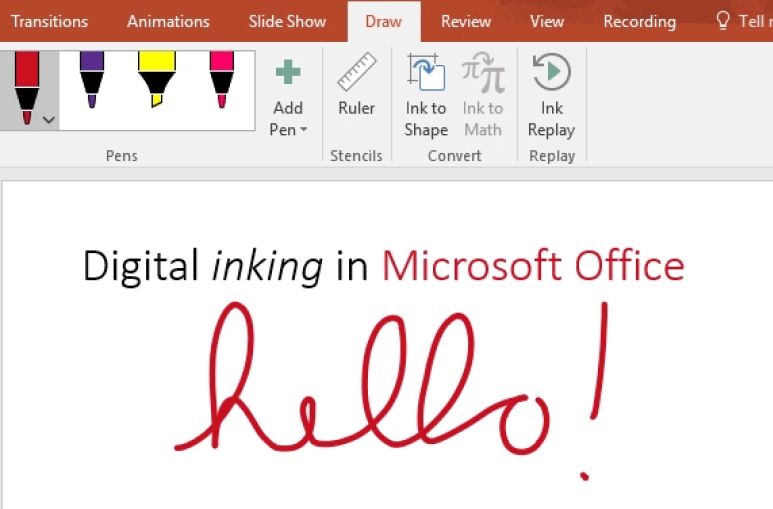Image resolution: width=773 pixels, height=509 pixels.
Task: Click the red 'Microsoft Office' text
Action: click(533, 265)
